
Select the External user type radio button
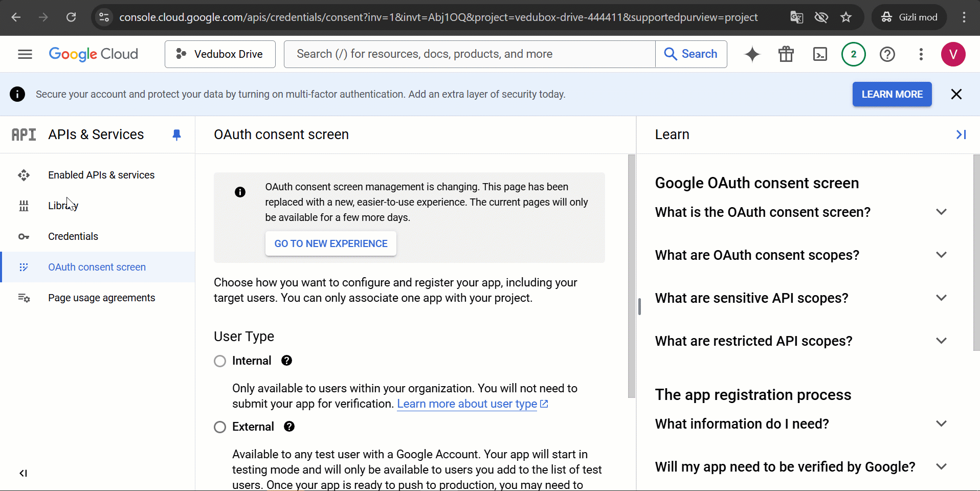pyautogui.click(x=220, y=427)
